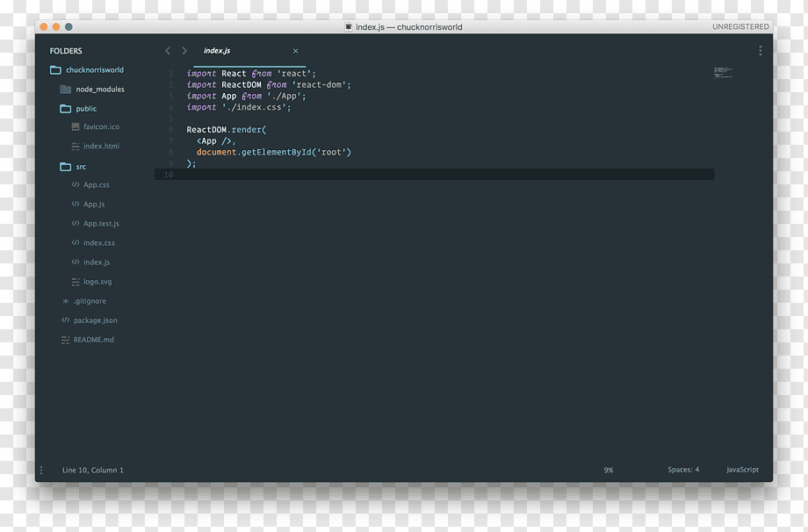The image size is (808, 532).
Task: Click the navigate forward arrow icon
Action: click(x=184, y=51)
